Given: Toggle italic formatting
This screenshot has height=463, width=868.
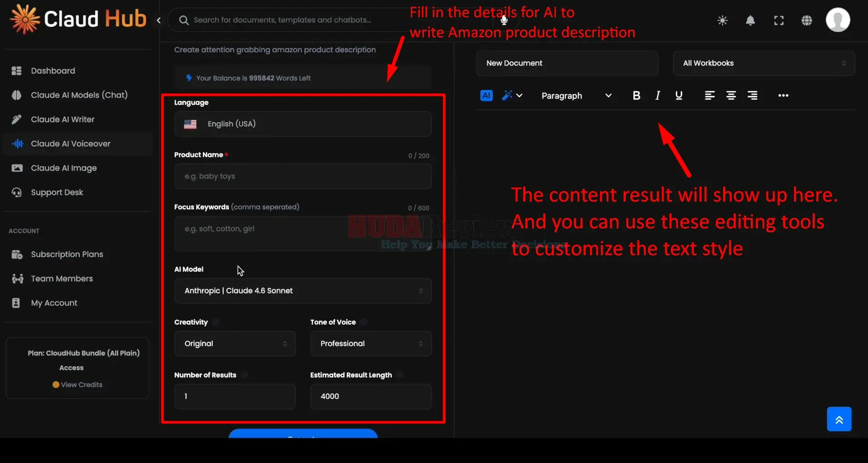Looking at the screenshot, I should click(658, 96).
